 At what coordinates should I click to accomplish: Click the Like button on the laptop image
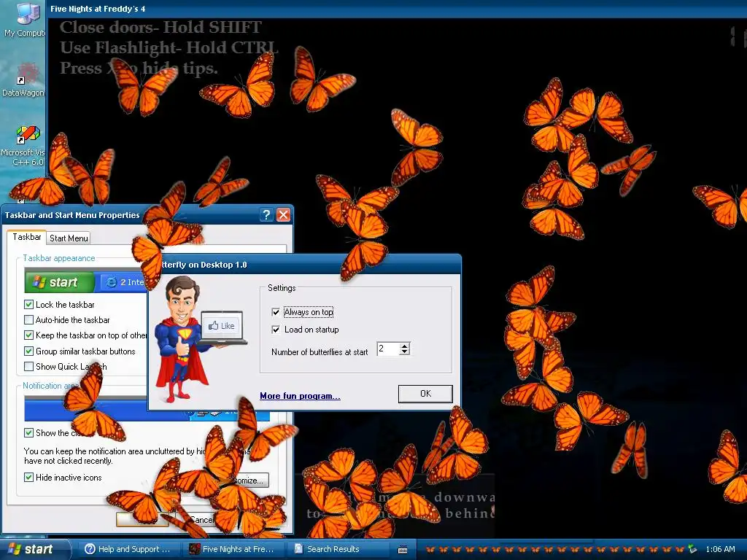[222, 326]
